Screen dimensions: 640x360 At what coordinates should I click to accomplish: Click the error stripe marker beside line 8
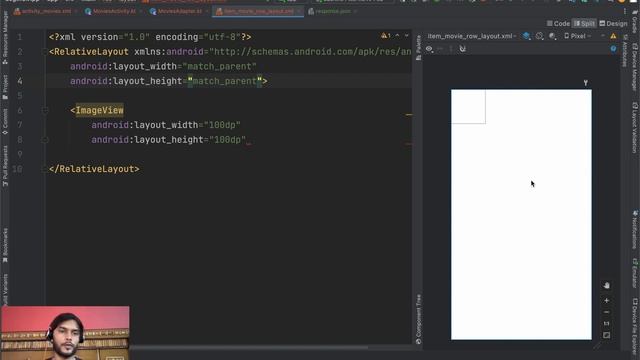(x=409, y=144)
